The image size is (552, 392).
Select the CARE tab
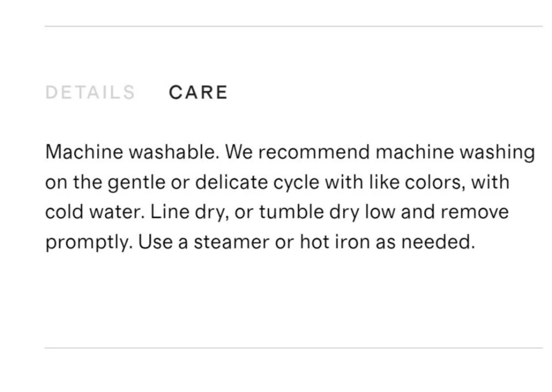(x=198, y=92)
